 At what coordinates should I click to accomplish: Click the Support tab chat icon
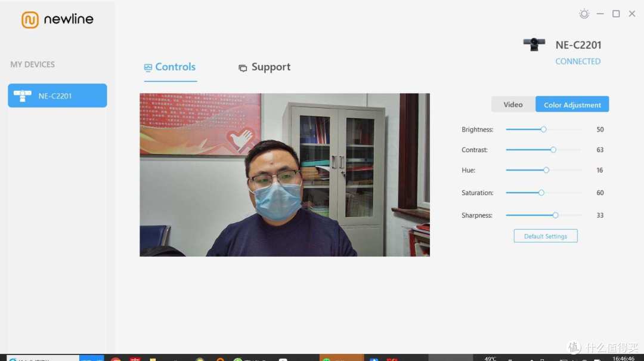coord(242,67)
